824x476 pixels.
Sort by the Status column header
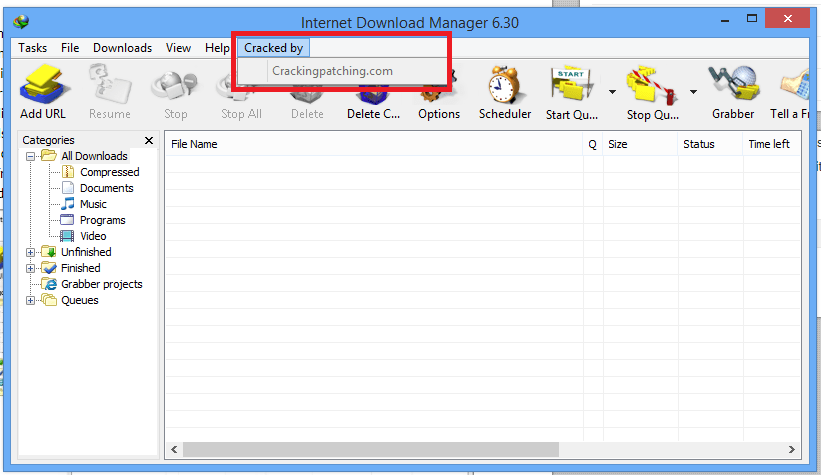click(710, 144)
